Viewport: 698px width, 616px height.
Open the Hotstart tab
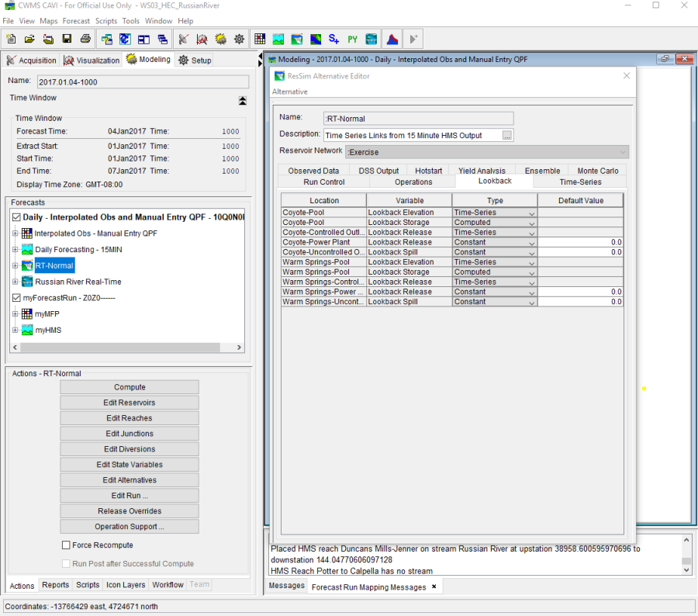pos(428,171)
